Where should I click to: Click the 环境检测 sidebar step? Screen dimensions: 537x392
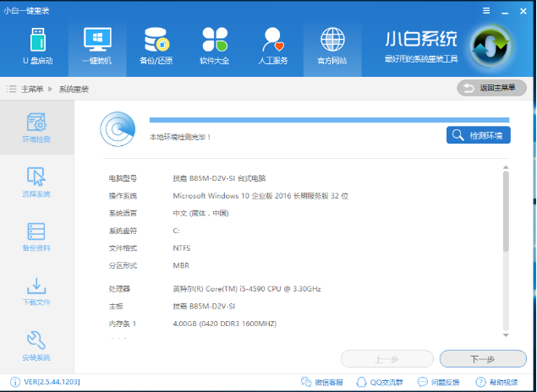click(x=36, y=127)
